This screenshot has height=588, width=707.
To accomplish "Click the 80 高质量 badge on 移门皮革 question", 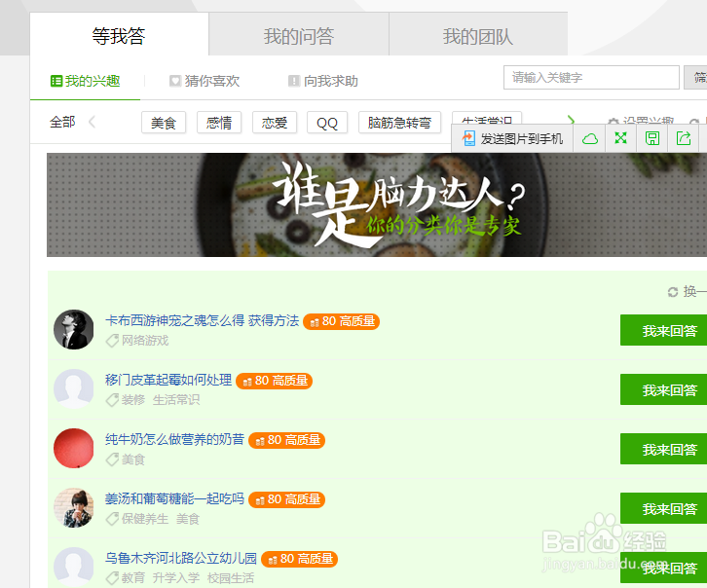I will [x=275, y=381].
